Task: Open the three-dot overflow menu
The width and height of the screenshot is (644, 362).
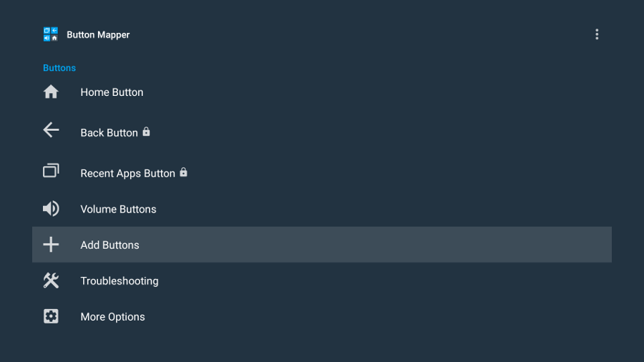Action: [x=597, y=34]
